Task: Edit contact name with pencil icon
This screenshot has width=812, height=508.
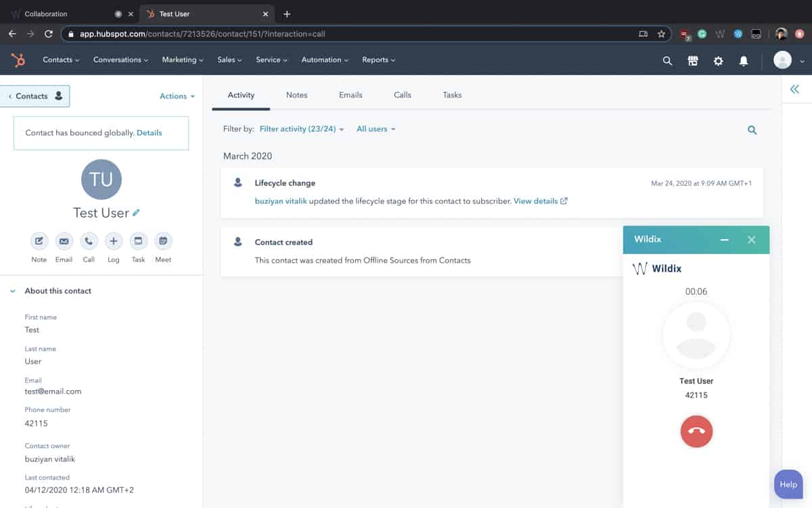Action: pos(136,213)
